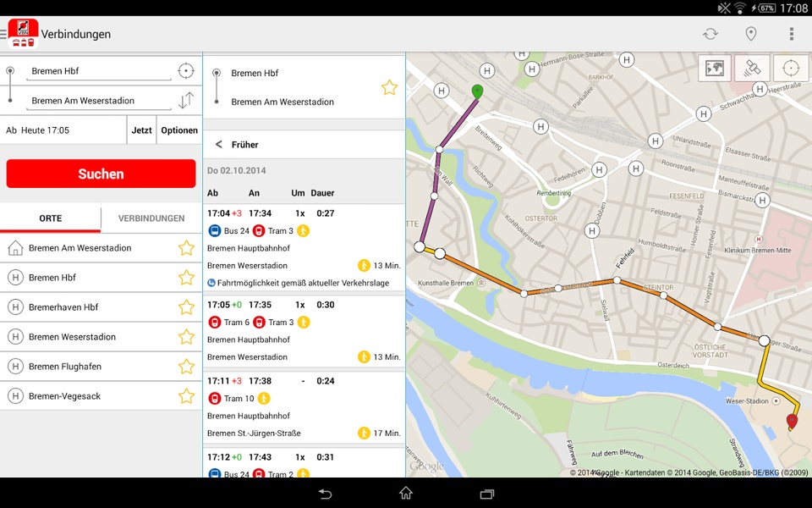Select Bremerhaven Hbf from the places list
The height and width of the screenshot is (508, 812).
click(x=101, y=306)
